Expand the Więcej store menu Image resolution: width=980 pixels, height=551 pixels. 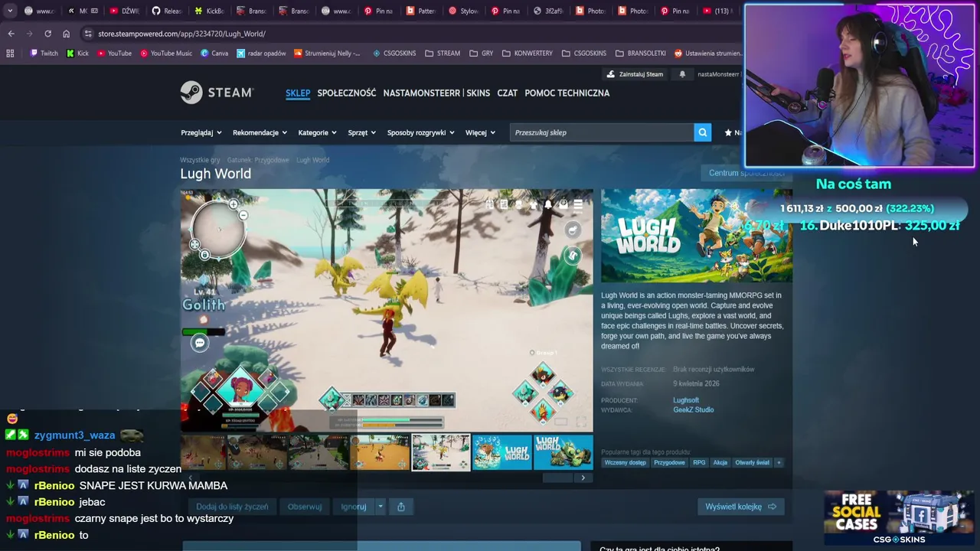pos(480,132)
